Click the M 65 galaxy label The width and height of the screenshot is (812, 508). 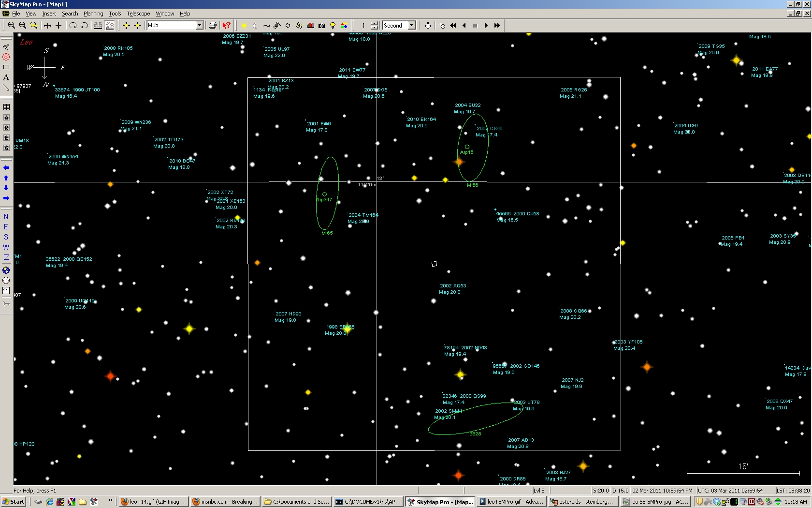[x=327, y=233]
